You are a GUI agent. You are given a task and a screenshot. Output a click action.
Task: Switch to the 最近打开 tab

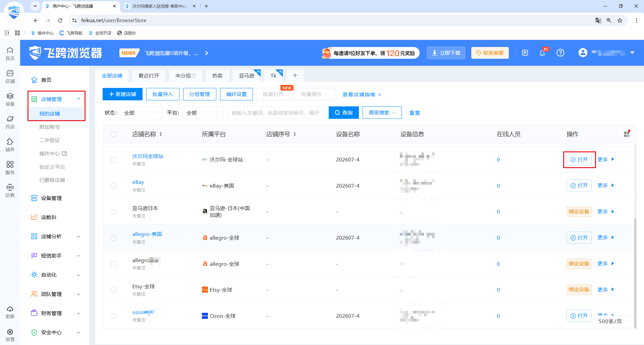coord(149,76)
